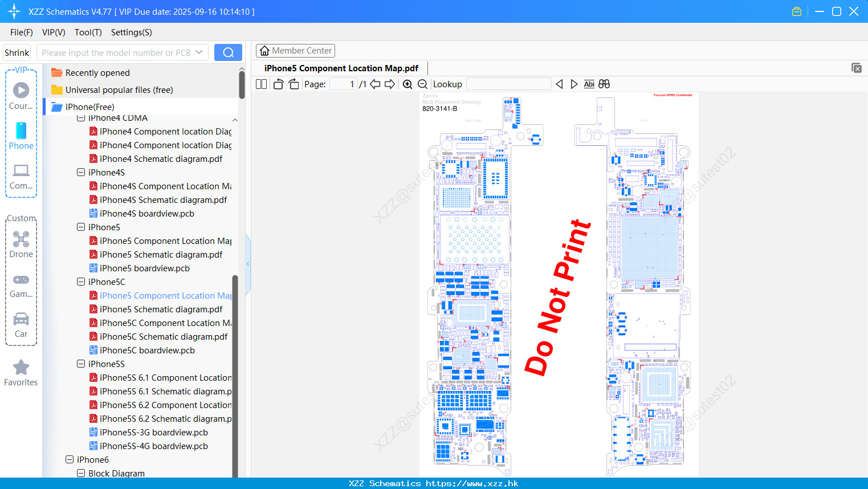Find next lookup match triangle
Viewport: 868px width, 489px height.
(x=574, y=84)
